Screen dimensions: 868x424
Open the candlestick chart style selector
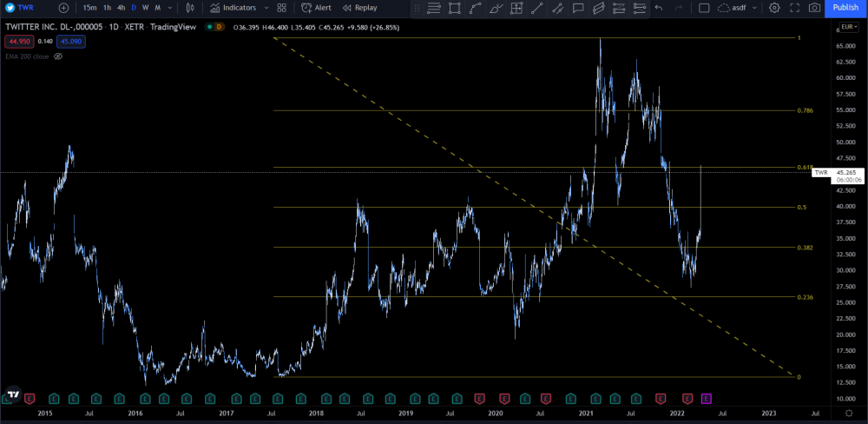coord(190,8)
